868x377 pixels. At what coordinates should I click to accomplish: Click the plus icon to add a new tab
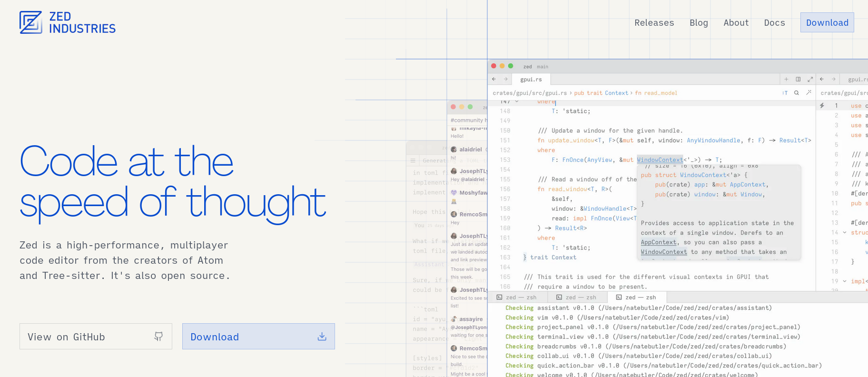pos(786,79)
